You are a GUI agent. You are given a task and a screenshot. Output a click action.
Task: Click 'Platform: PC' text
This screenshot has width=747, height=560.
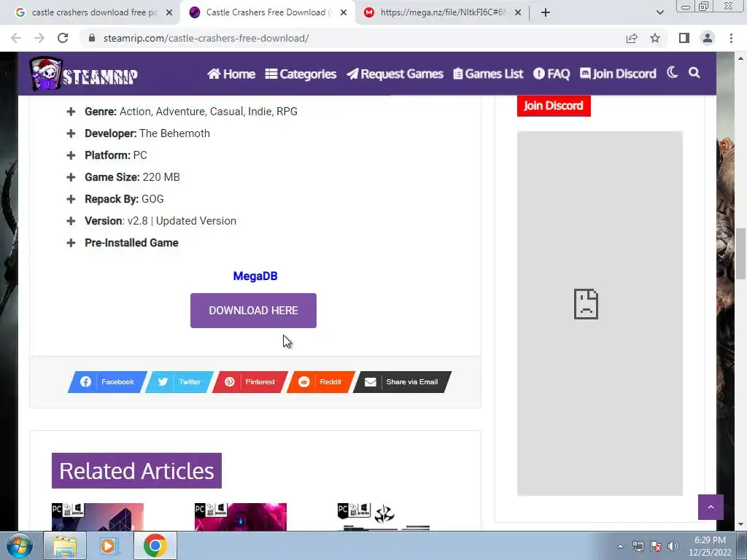click(x=116, y=155)
